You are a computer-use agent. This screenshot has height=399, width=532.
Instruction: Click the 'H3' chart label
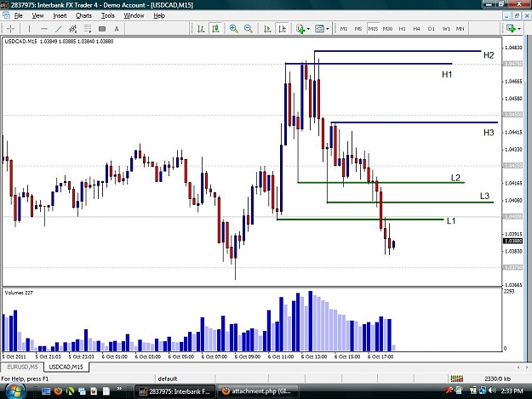489,133
